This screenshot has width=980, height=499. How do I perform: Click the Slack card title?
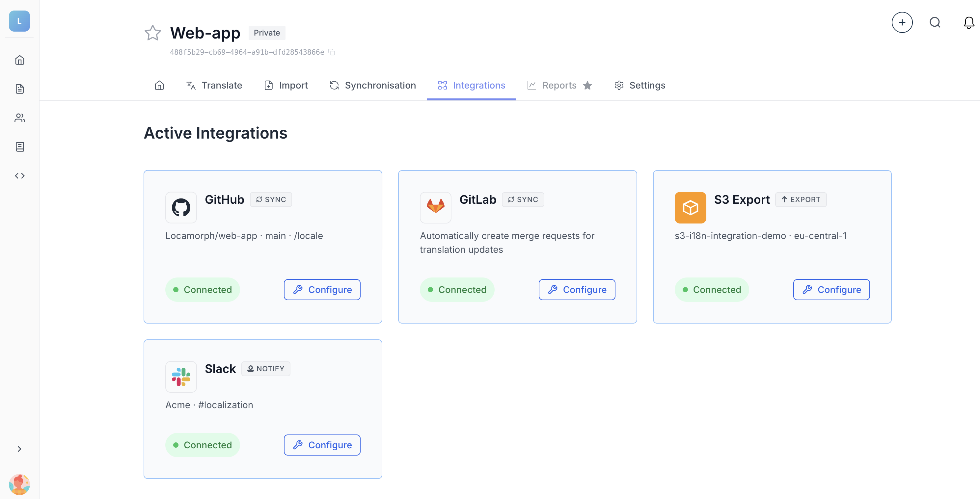point(220,369)
